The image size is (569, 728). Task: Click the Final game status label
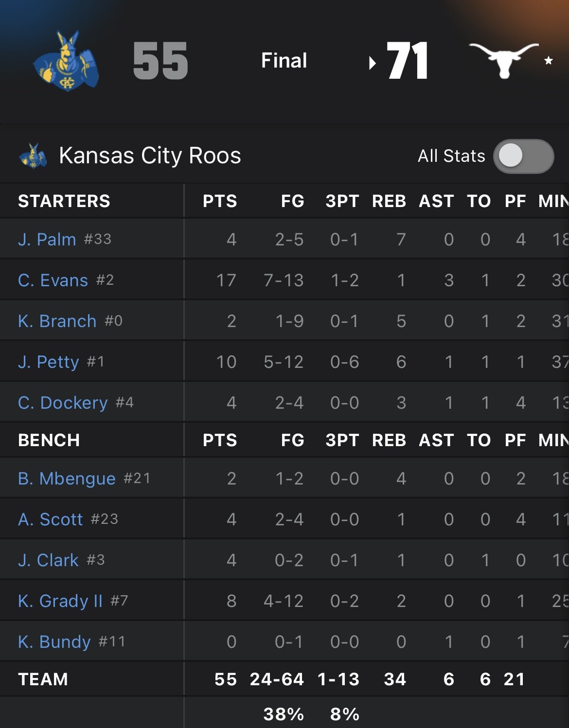284,61
